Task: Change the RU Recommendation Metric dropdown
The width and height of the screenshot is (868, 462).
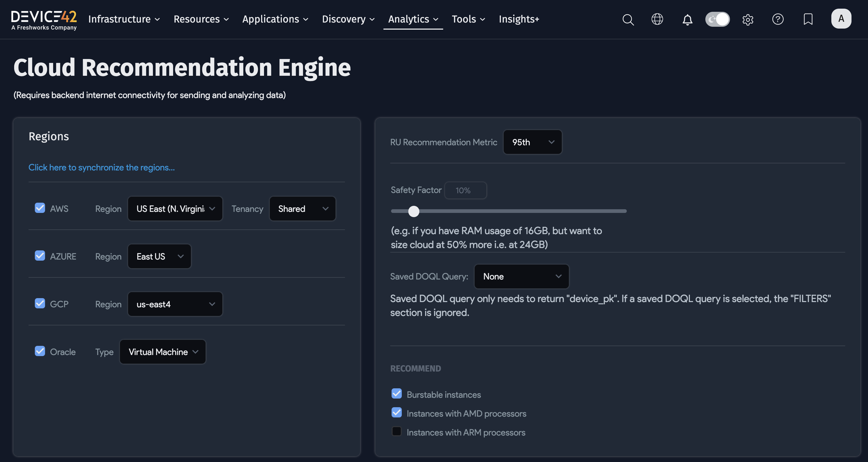Action: pos(532,142)
